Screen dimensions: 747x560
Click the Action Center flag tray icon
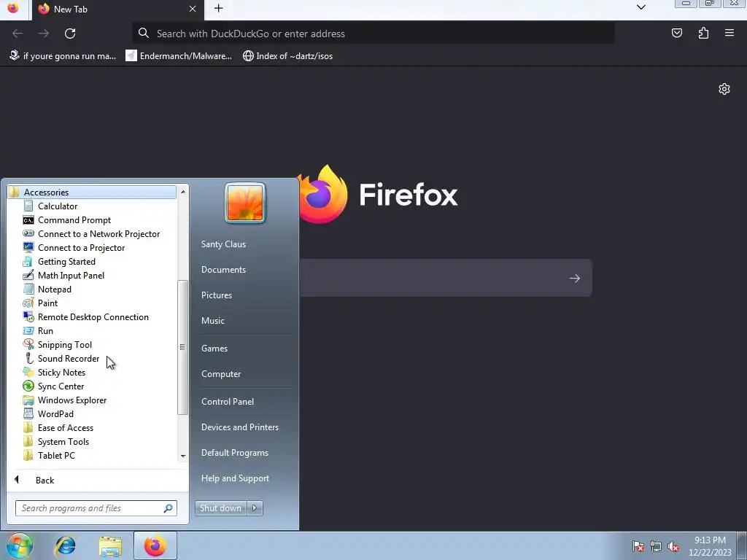638,546
